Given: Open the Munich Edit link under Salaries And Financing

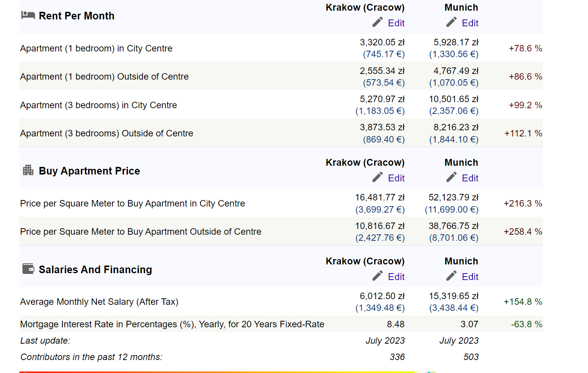Looking at the screenshot, I should coord(470,277).
